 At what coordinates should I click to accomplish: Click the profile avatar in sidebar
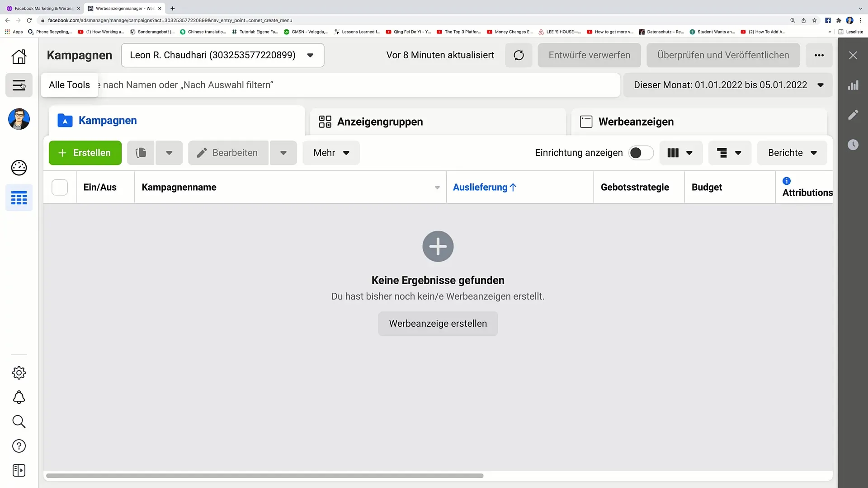(x=19, y=119)
